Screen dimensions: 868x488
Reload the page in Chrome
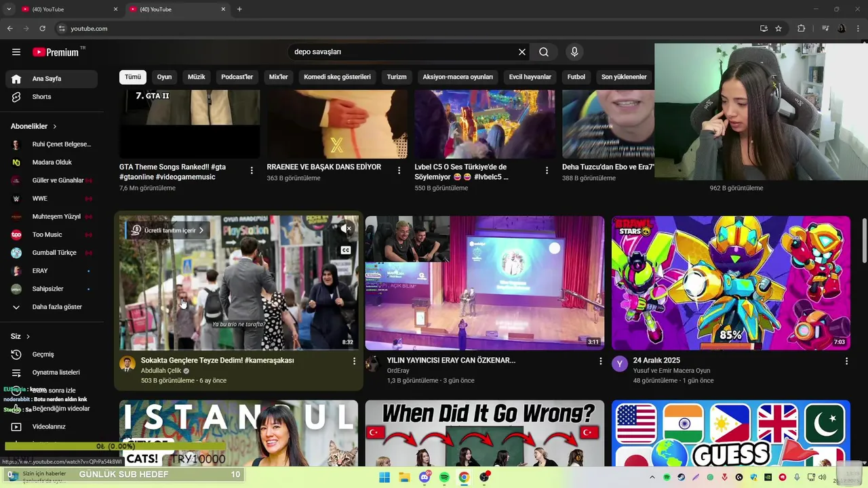coord(42,28)
